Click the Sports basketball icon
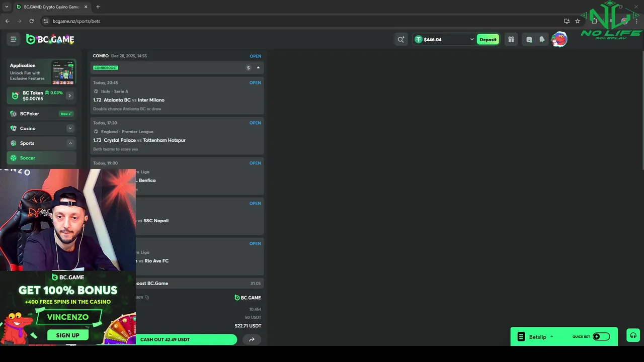The height and width of the screenshot is (362, 644). coord(14,143)
